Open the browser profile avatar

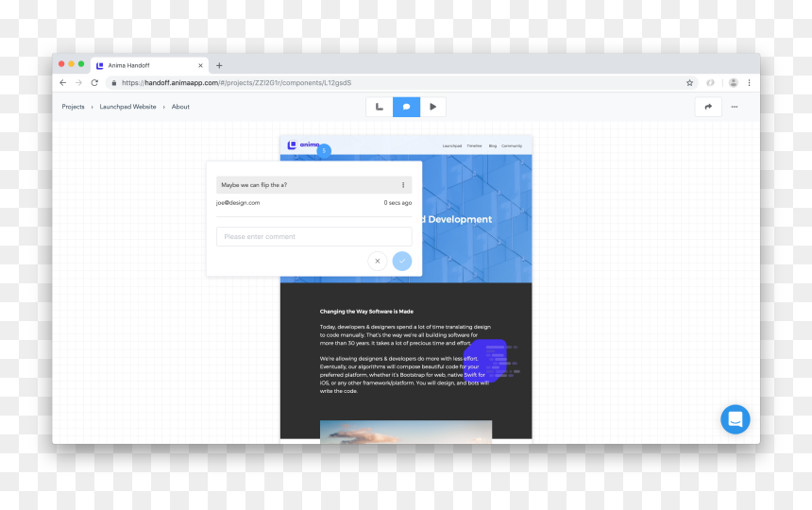(x=734, y=83)
